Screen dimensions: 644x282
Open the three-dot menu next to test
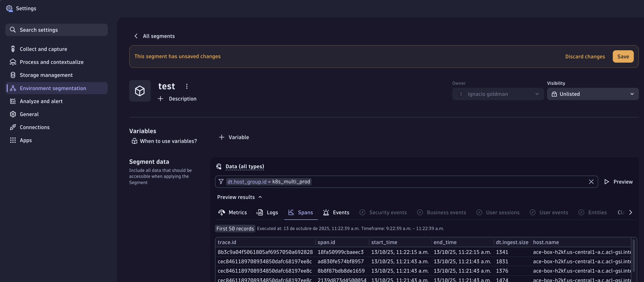point(186,86)
